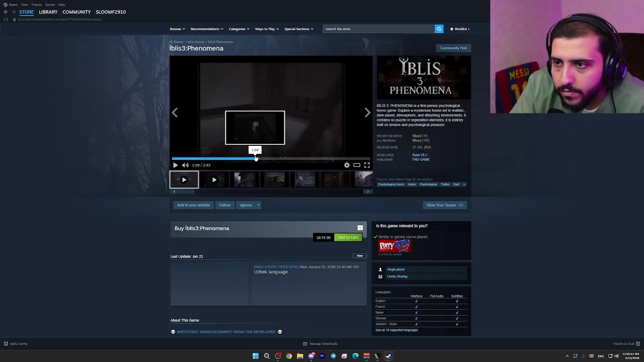Open the Friends menu

tap(37, 5)
